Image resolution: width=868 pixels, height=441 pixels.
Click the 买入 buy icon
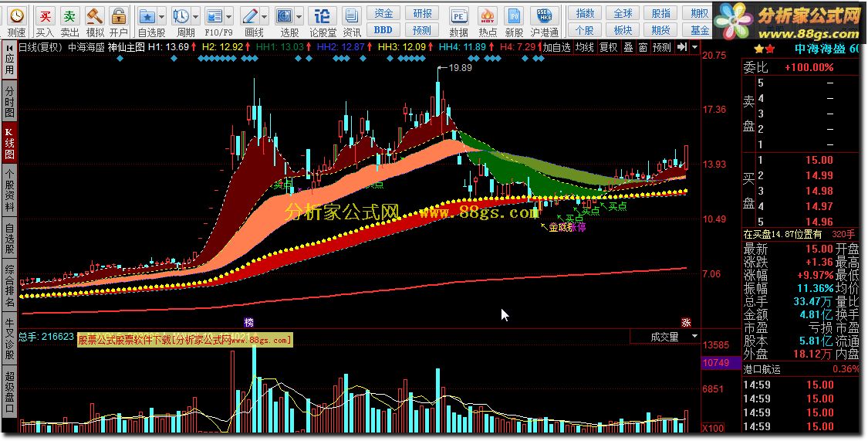point(45,15)
